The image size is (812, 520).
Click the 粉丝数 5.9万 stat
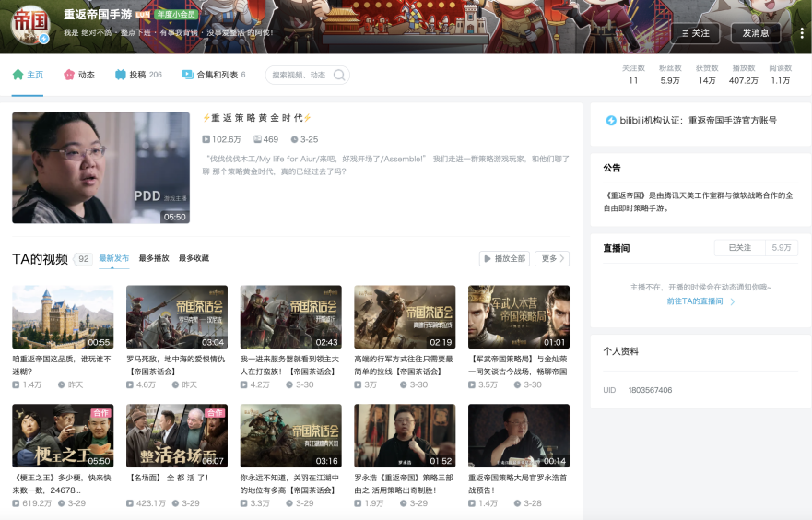click(x=670, y=75)
